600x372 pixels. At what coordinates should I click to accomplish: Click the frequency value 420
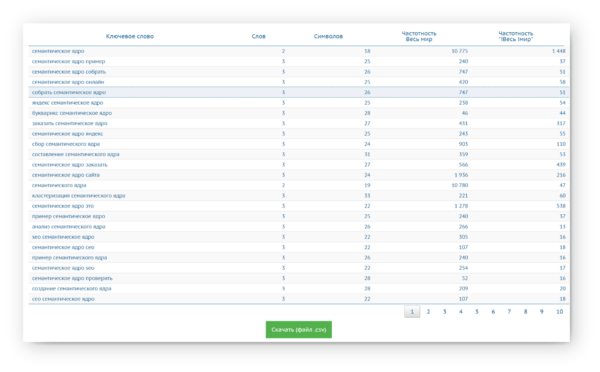(463, 82)
